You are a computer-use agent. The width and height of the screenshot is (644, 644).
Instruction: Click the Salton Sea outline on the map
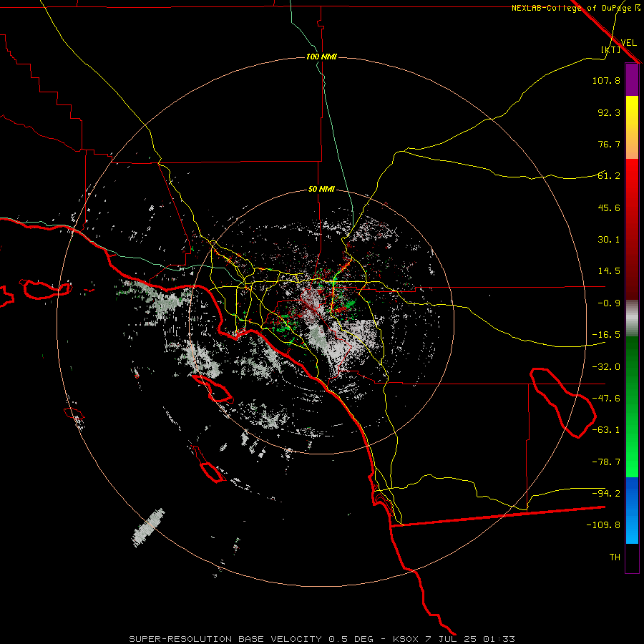coord(562,404)
